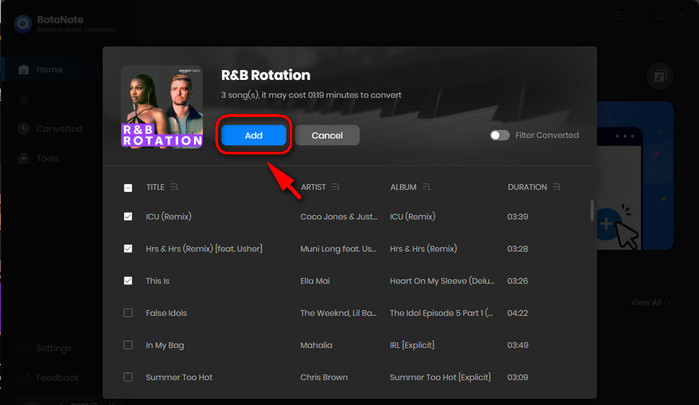Check the Summer Too Hot checkbox
699x405 pixels.
tap(128, 377)
